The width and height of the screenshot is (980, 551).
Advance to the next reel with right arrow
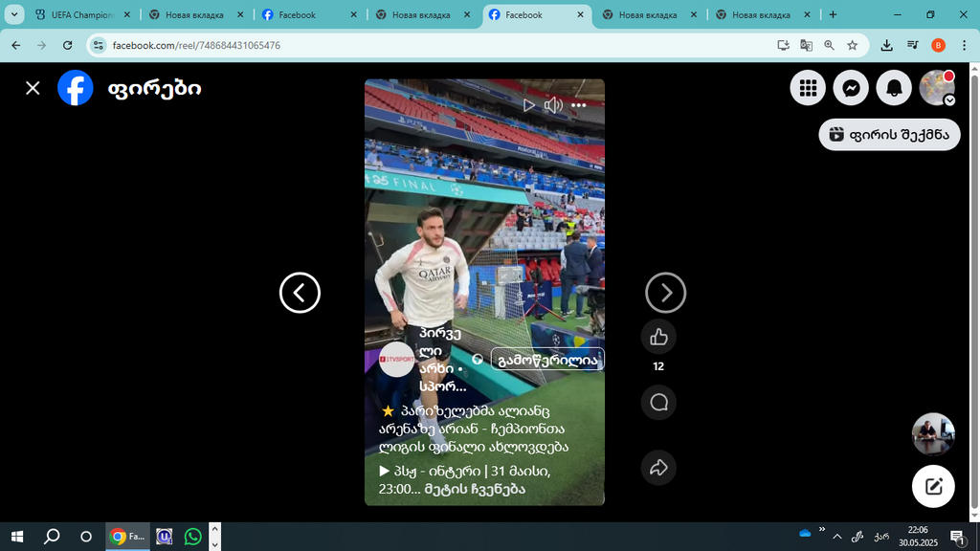point(665,293)
